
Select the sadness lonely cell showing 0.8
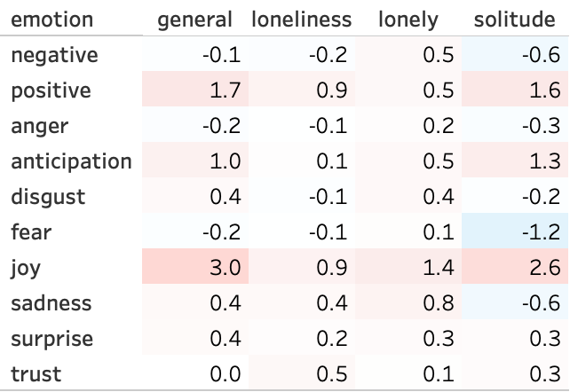(x=431, y=303)
